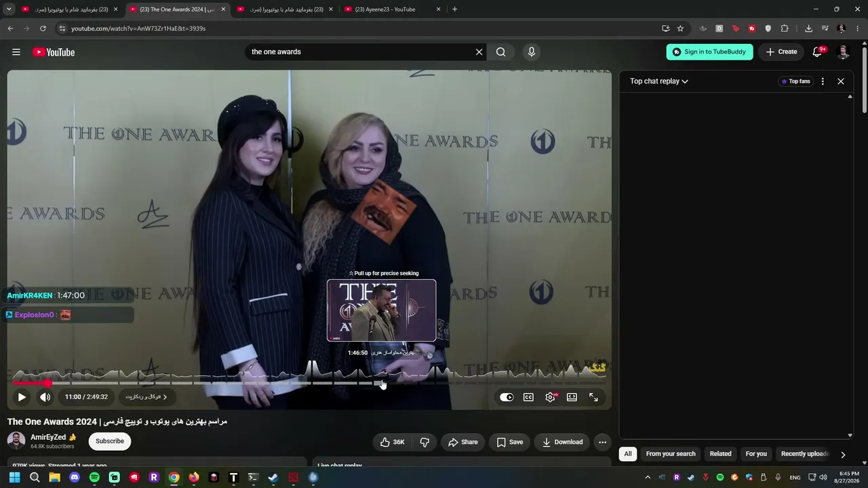This screenshot has height=488, width=868.
Task: Go to the YouTube home logo
Action: (54, 52)
